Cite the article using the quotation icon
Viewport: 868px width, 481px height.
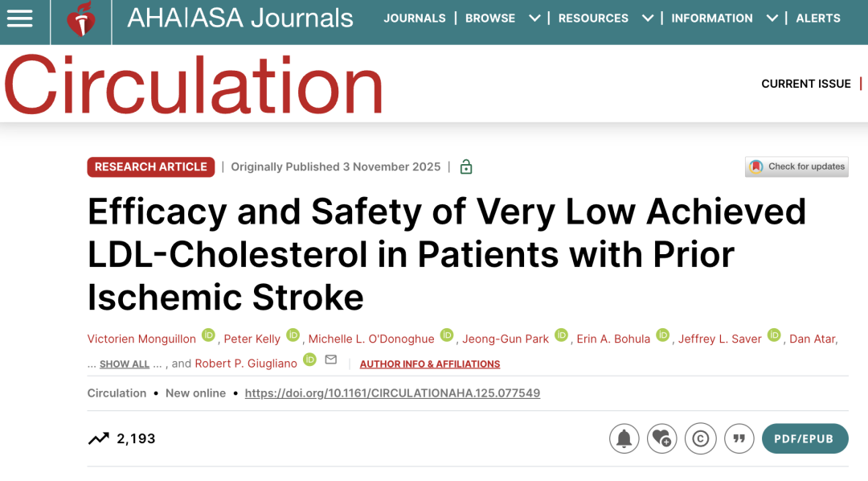click(x=739, y=438)
